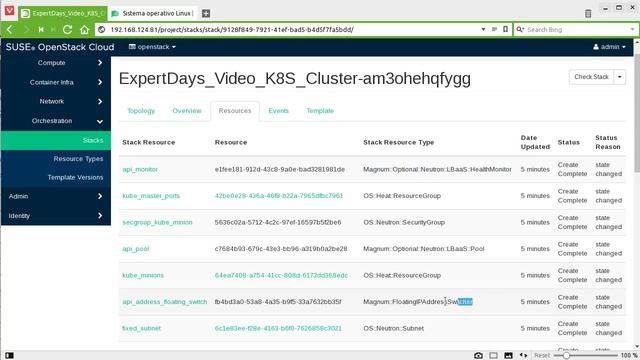This screenshot has height=360, width=640.
Task: Open Stacks in the sidebar
Action: [x=56, y=140]
